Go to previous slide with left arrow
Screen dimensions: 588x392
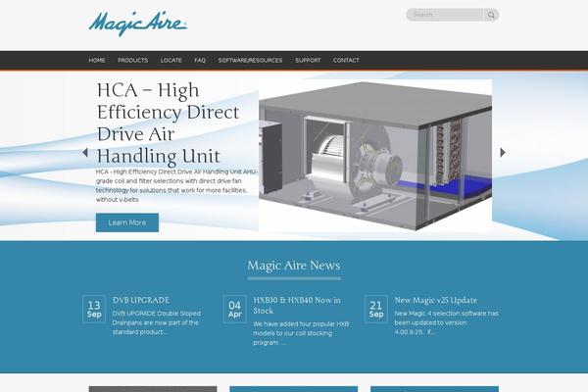85,152
